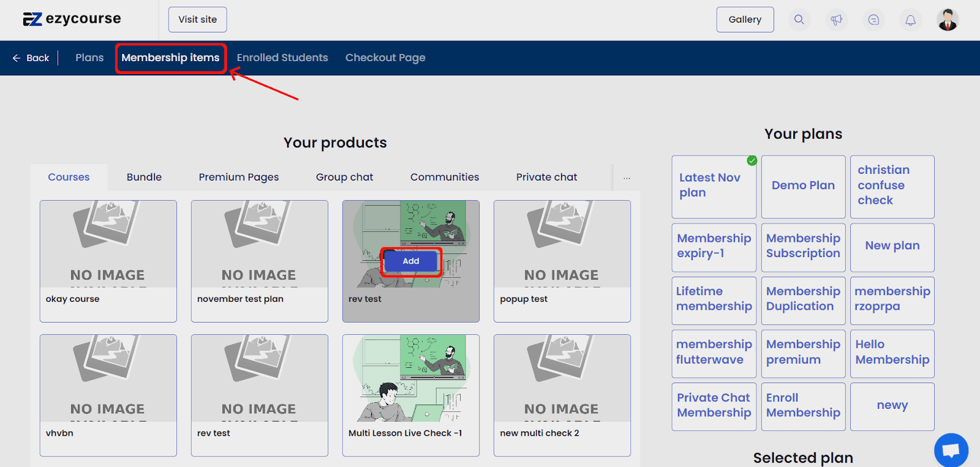Select Multi Lesson Live Check -1 card

411,395
